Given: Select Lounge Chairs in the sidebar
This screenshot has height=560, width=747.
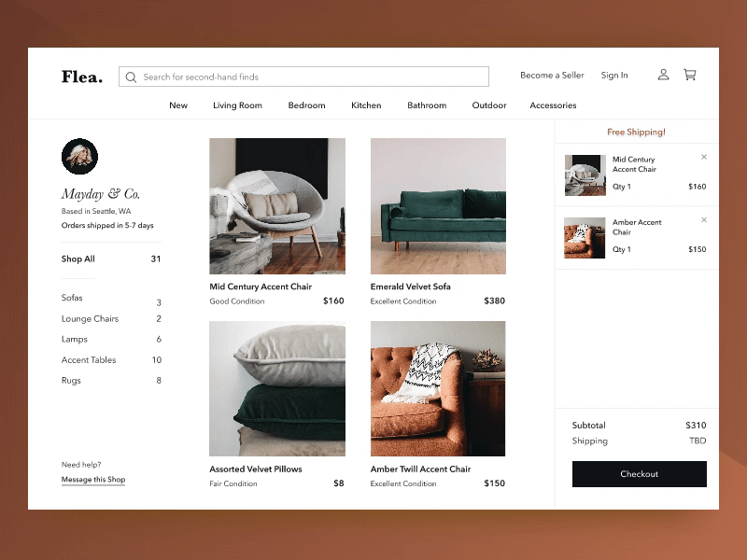Looking at the screenshot, I should 89,318.
